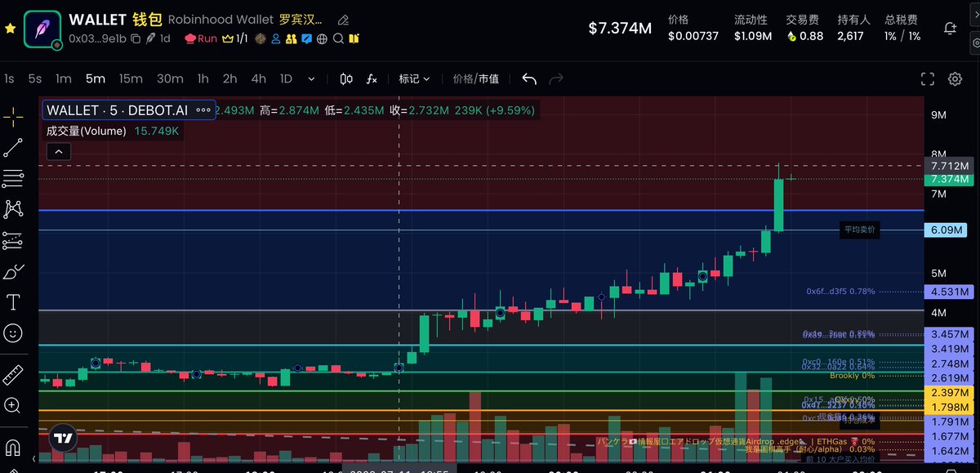
Task: Click the $7.374M market cap value
Action: click(x=620, y=29)
